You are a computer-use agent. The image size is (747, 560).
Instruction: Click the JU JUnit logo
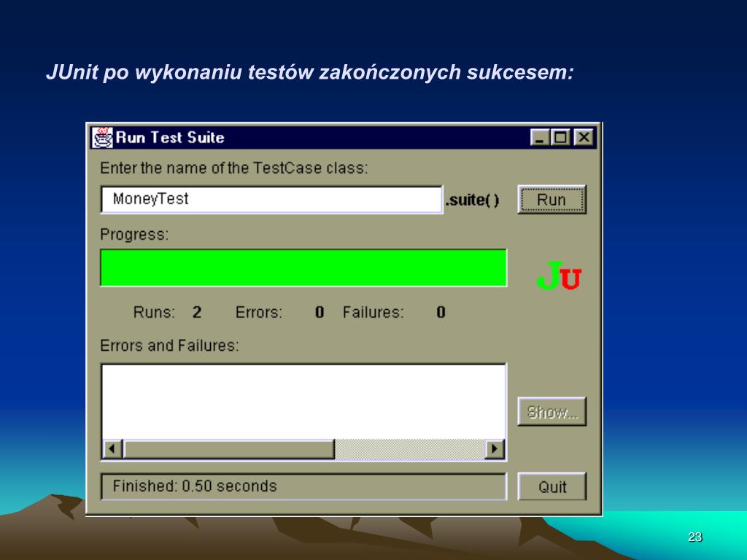pos(559,276)
